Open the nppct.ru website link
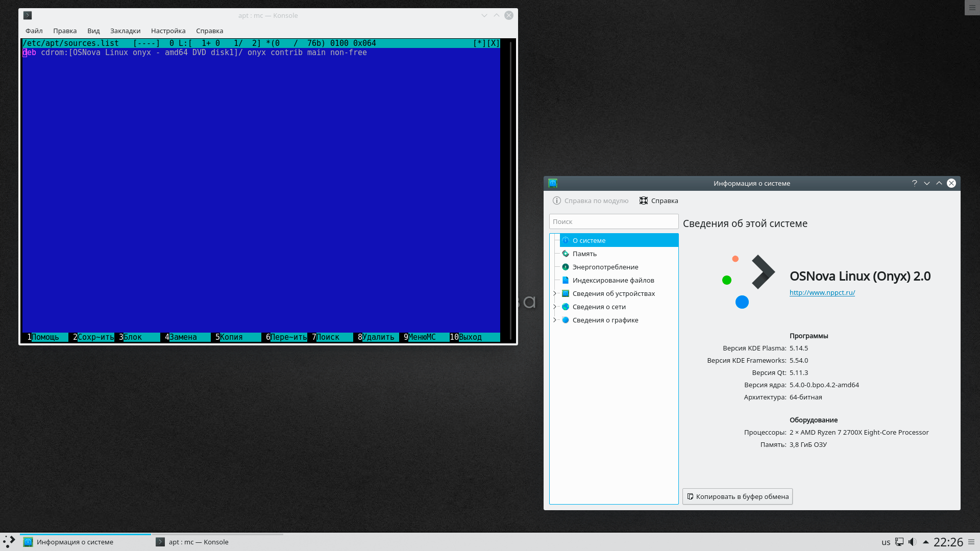Screen dimensions: 980x551 (822, 292)
